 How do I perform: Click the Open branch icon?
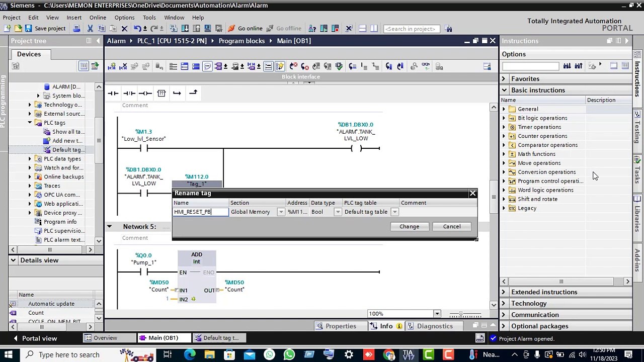coord(177,93)
